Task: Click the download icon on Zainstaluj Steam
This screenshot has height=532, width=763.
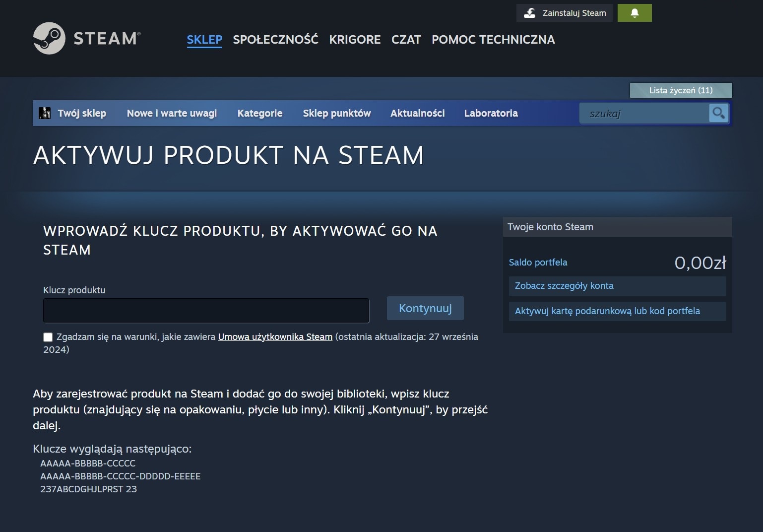Action: 529,12
